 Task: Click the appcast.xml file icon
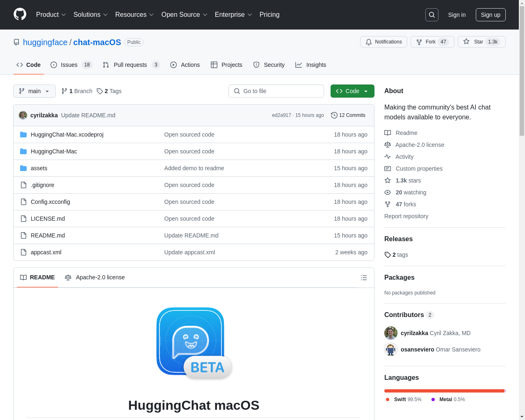click(x=23, y=252)
